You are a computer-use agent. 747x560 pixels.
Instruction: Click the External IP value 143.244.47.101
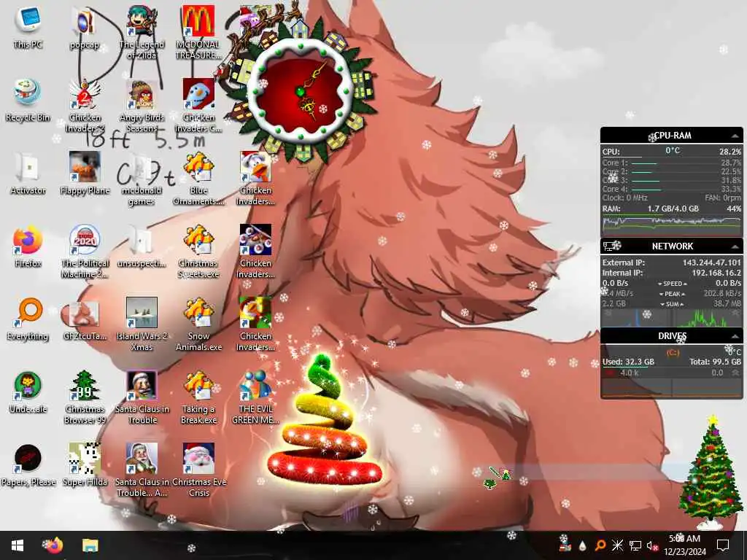click(x=711, y=262)
